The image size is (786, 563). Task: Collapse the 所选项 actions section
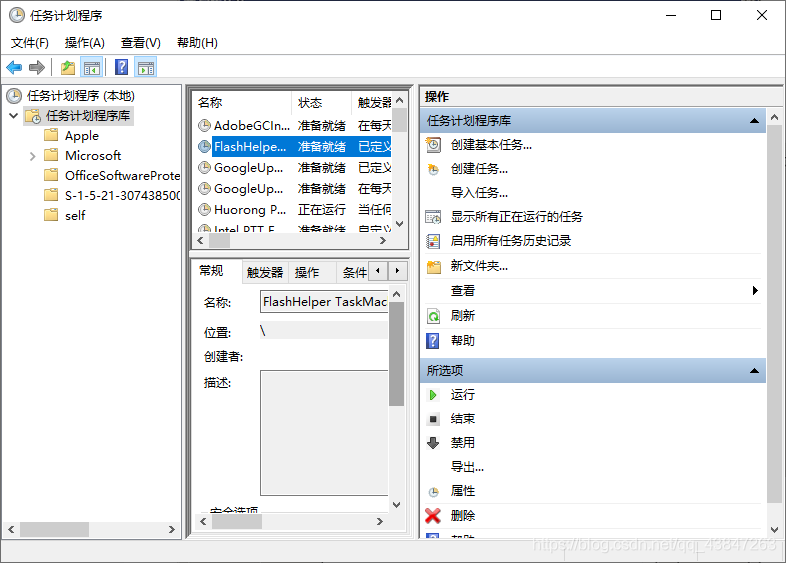(754, 370)
